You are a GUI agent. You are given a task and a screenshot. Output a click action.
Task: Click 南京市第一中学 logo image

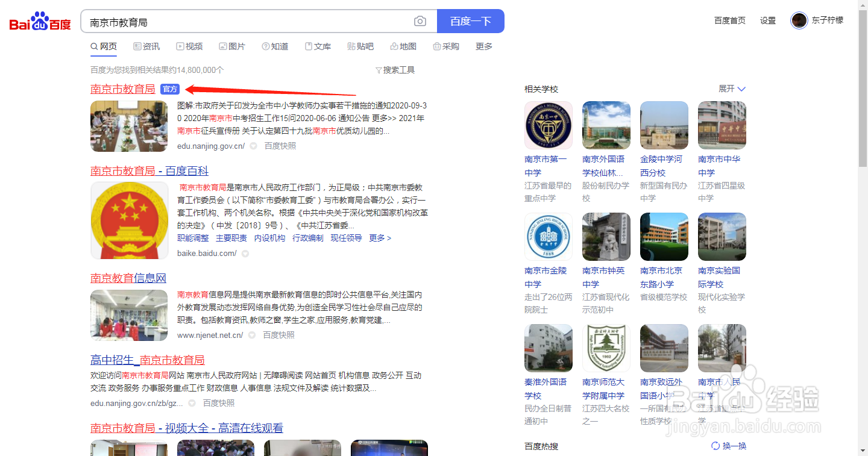click(549, 125)
